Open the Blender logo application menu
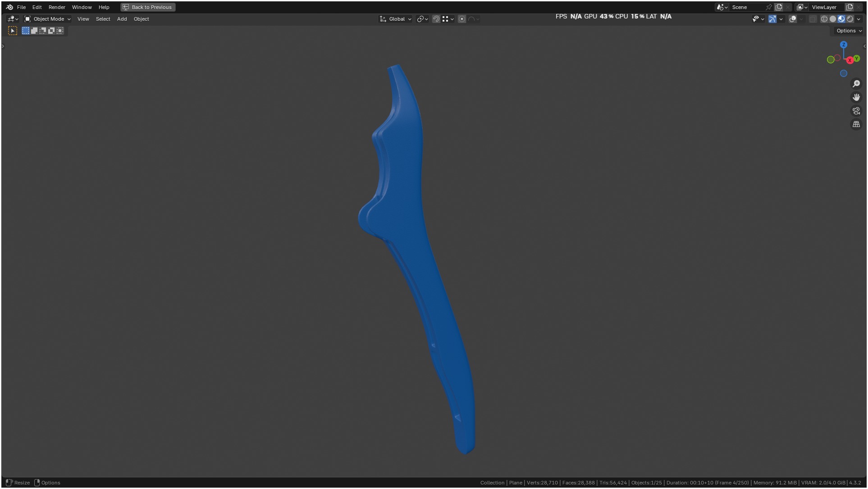 point(9,7)
